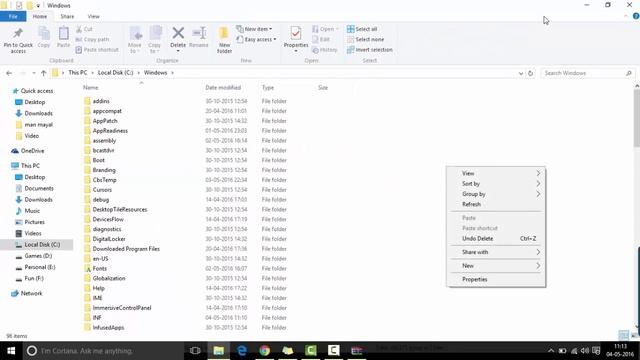640x360 pixels.
Task: Click the Back navigation arrow
Action: (9, 73)
